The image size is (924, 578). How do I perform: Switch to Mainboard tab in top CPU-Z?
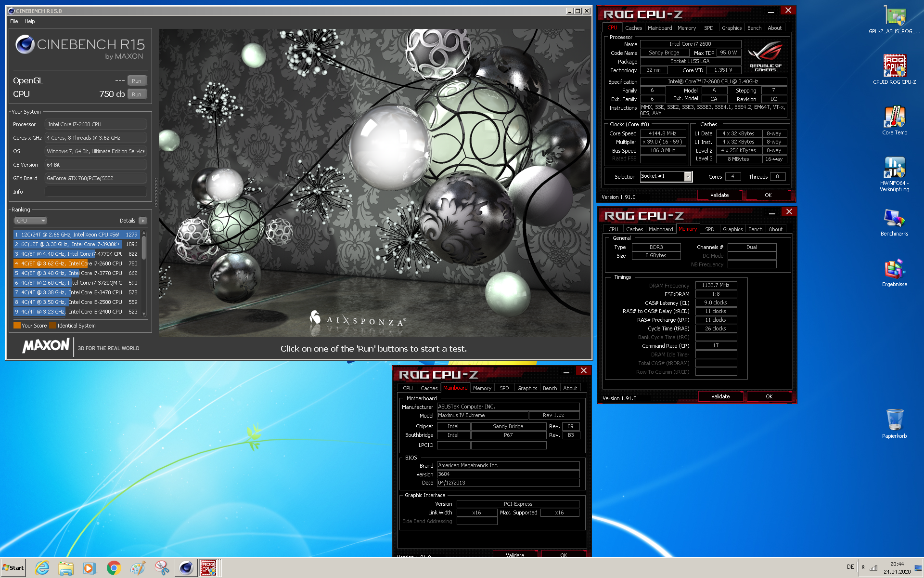tap(660, 28)
